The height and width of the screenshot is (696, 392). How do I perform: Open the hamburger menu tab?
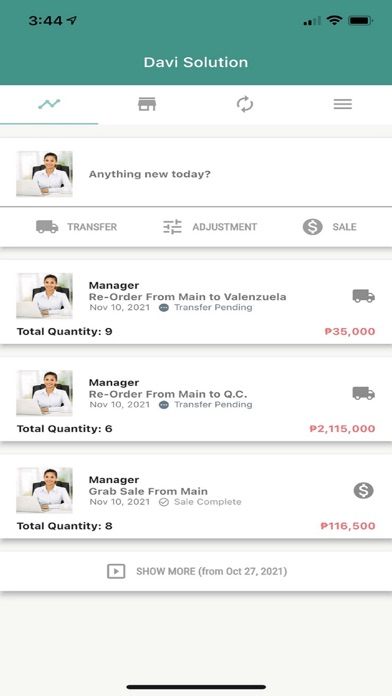click(x=343, y=104)
